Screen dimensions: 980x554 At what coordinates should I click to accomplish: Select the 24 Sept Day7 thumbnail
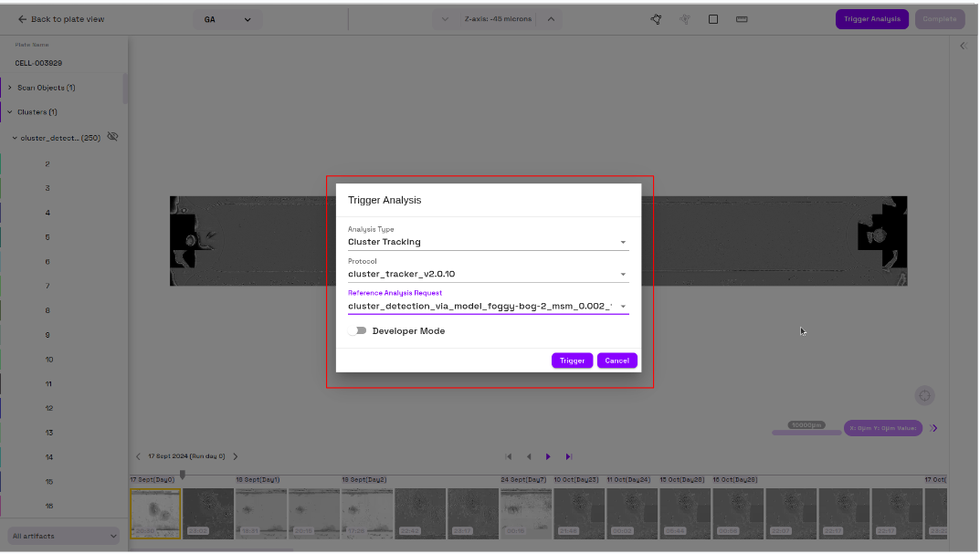[x=525, y=513]
